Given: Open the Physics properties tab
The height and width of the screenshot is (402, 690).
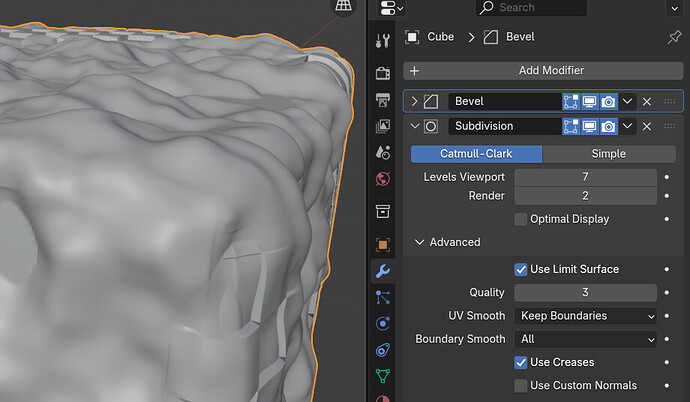Looking at the screenshot, I should click(382, 324).
